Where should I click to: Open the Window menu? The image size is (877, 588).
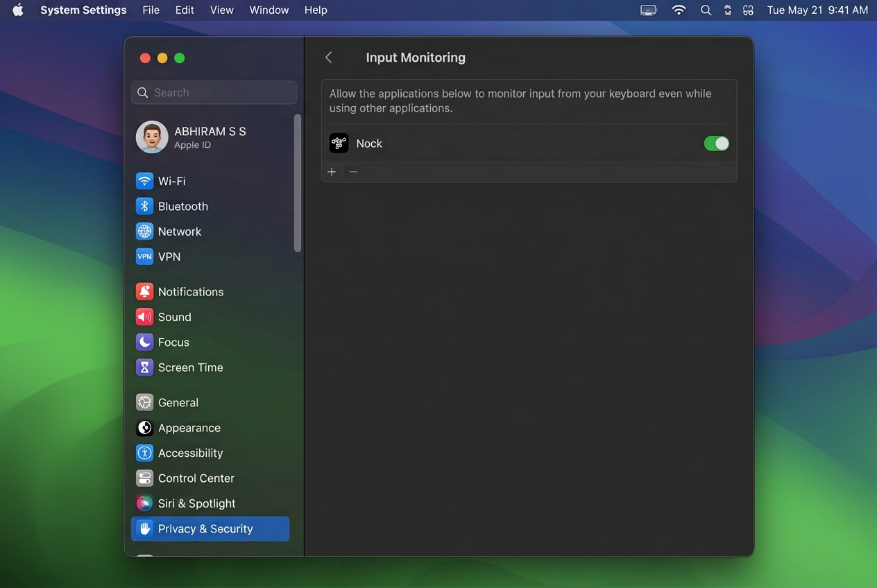coord(269,10)
